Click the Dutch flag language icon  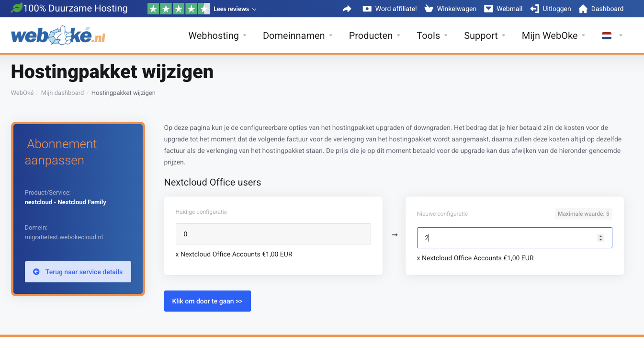click(x=607, y=35)
